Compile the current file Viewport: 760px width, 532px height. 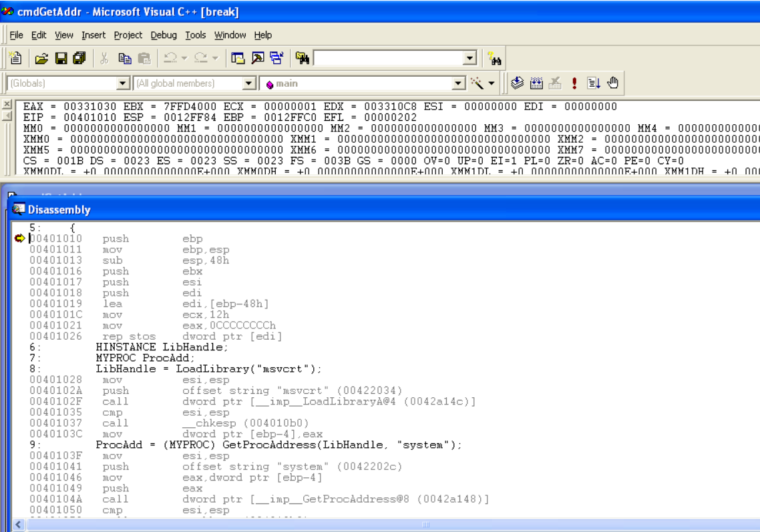pos(516,83)
